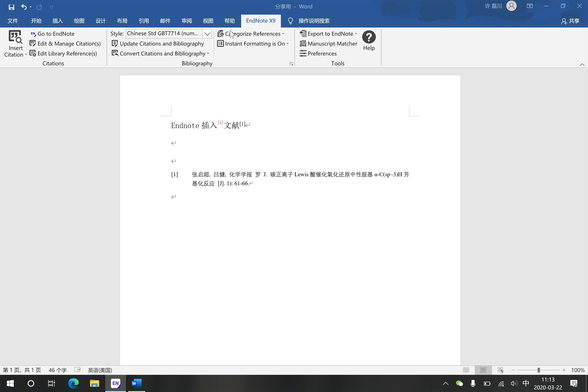The image size is (588, 392).
Task: Click Go to EndNote icon
Action: coord(33,34)
